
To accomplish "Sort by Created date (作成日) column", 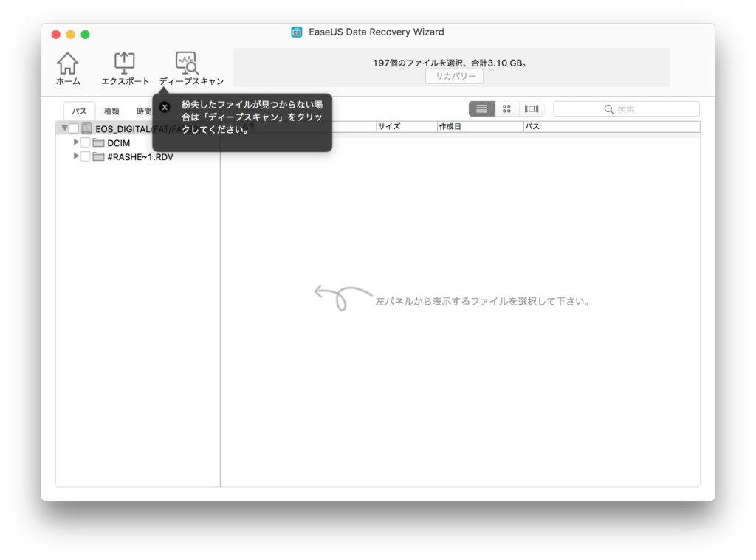I will [x=480, y=126].
